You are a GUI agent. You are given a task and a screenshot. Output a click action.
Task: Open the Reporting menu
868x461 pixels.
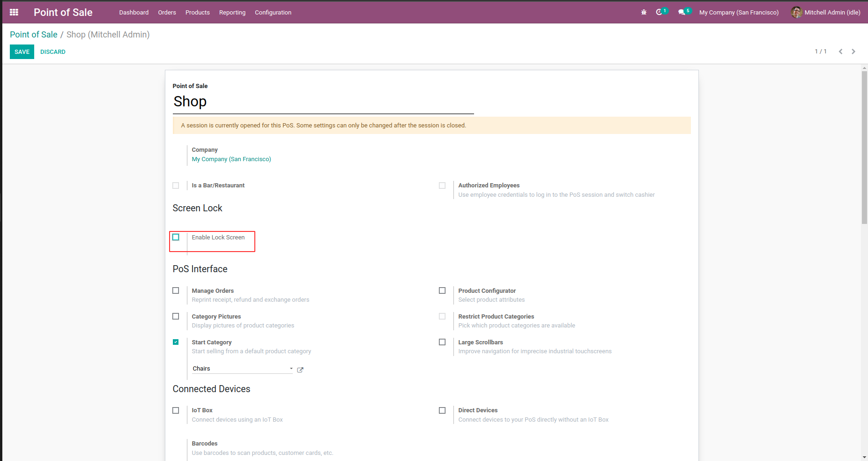point(232,12)
